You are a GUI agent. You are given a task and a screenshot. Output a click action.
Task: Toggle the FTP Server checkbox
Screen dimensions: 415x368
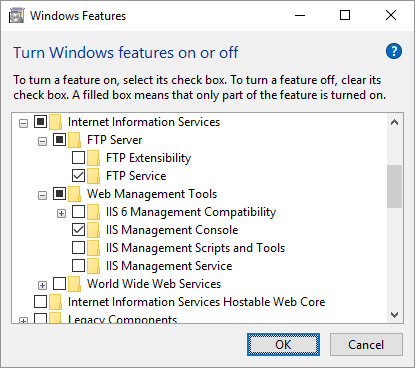click(59, 140)
